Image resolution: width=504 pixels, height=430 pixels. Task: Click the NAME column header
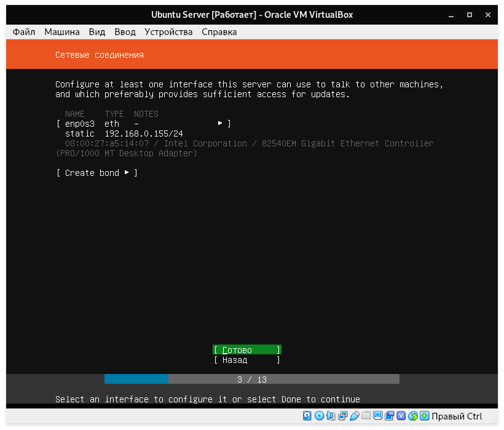click(74, 114)
